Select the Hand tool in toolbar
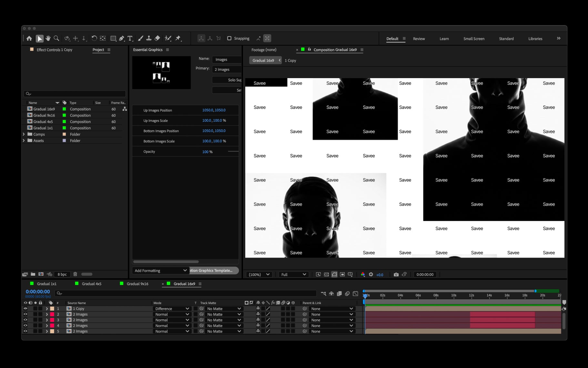This screenshot has width=588, height=368. click(x=48, y=38)
